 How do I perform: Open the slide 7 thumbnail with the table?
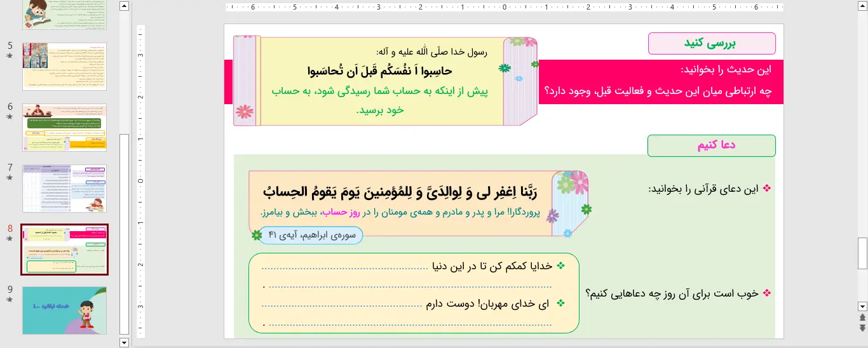pyautogui.click(x=64, y=189)
